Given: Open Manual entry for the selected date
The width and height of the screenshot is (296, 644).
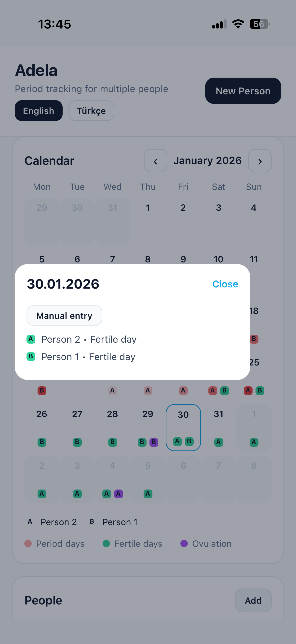Looking at the screenshot, I should (x=64, y=316).
